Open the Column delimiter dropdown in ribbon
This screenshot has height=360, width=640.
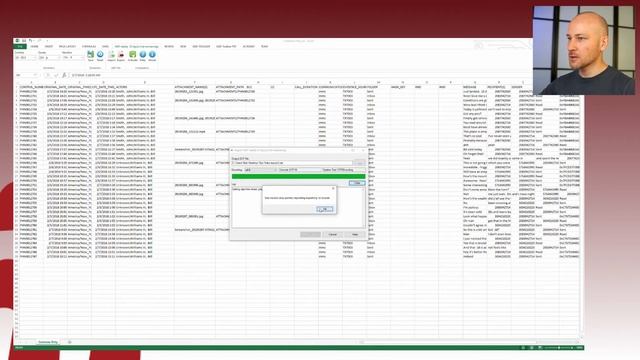click(25, 58)
